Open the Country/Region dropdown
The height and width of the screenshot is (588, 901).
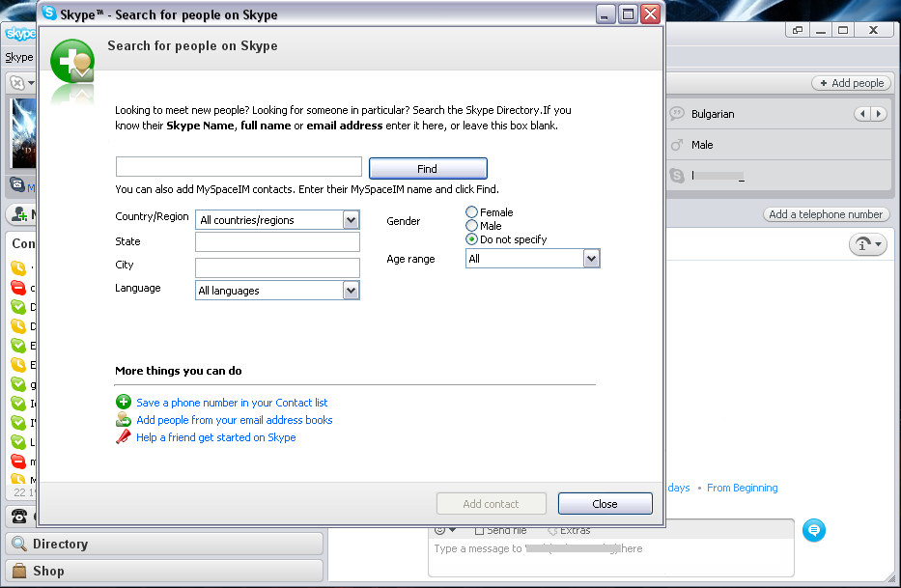click(351, 220)
